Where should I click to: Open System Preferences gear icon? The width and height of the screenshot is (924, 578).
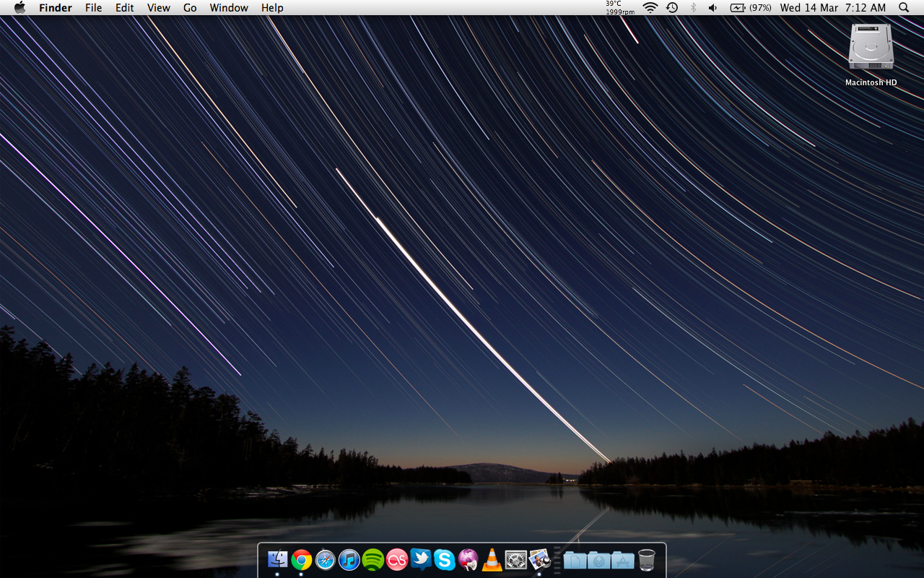click(516, 559)
